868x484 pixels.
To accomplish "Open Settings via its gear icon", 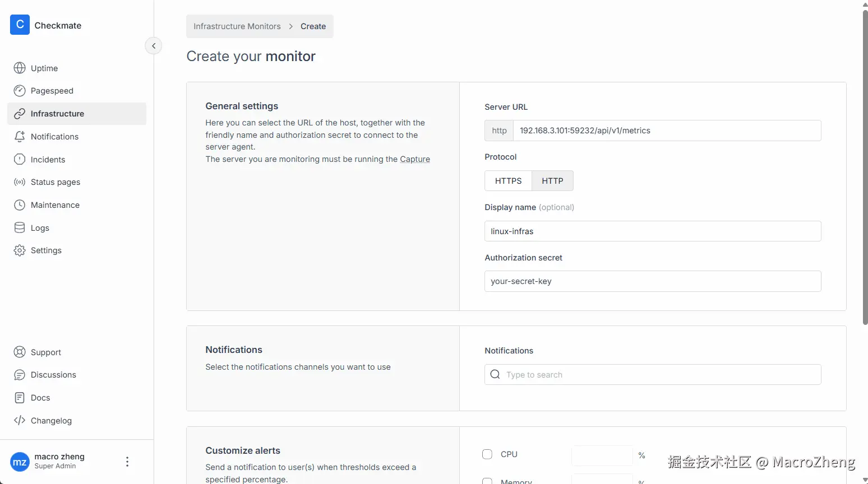I will pos(20,250).
